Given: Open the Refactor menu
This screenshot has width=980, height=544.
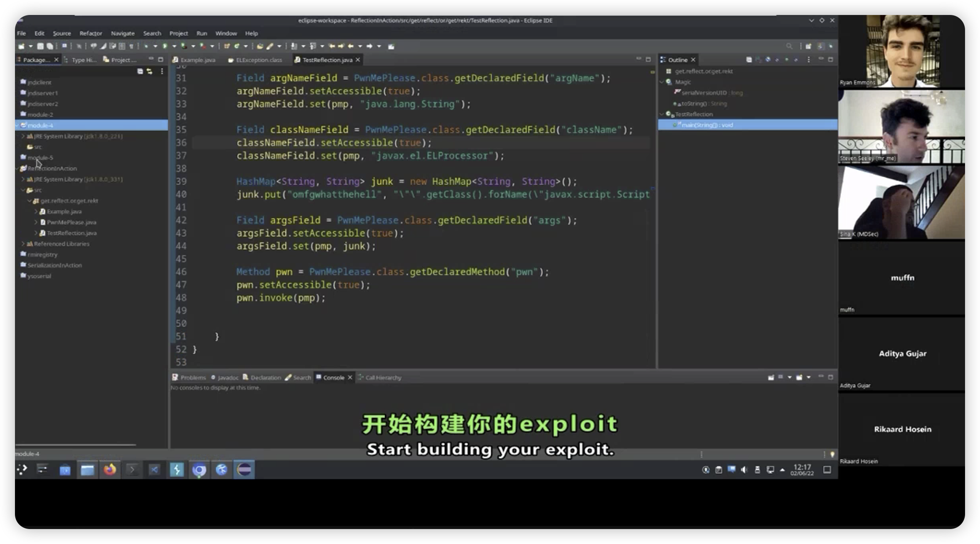Looking at the screenshot, I should [91, 33].
